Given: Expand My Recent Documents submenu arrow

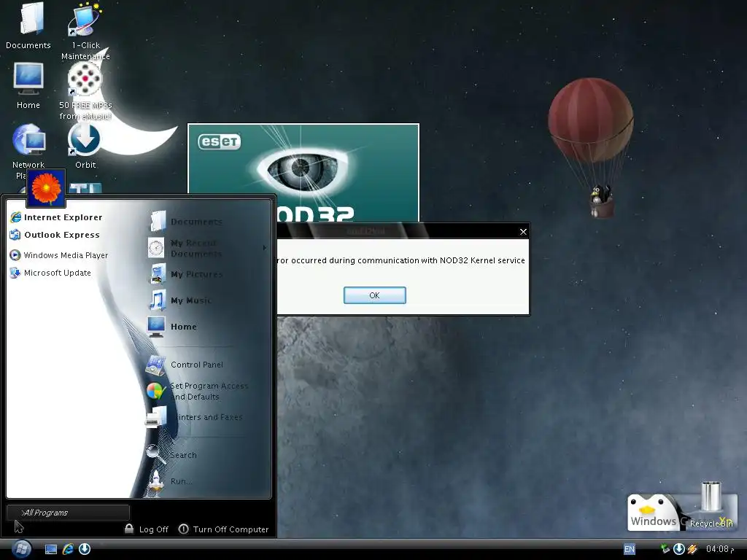Looking at the screenshot, I should (x=264, y=248).
